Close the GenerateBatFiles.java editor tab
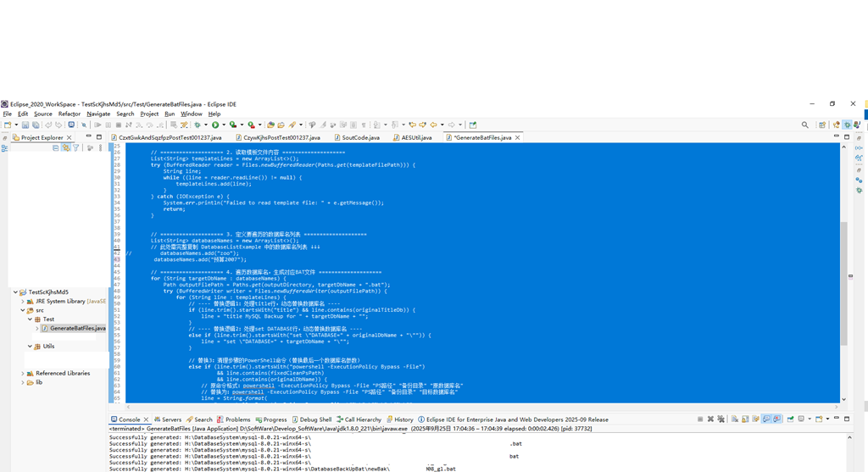 point(518,137)
